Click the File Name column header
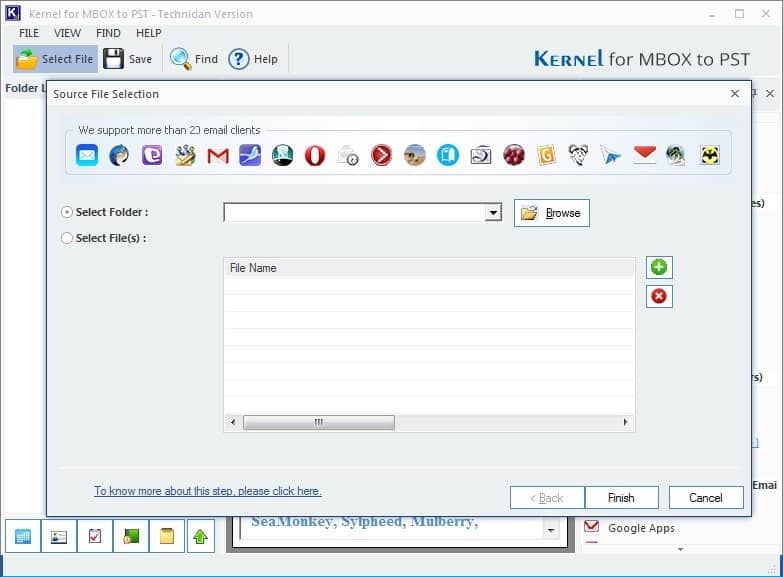 coord(429,268)
